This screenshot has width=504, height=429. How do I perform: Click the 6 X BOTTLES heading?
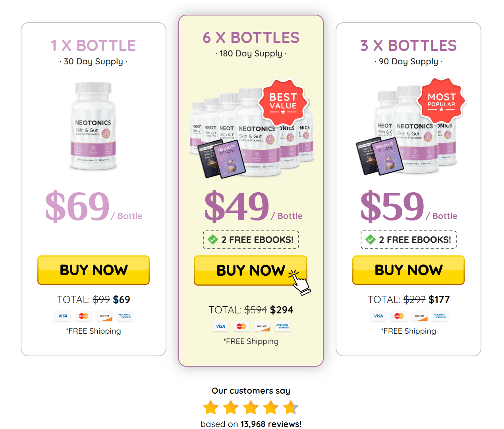point(251,38)
